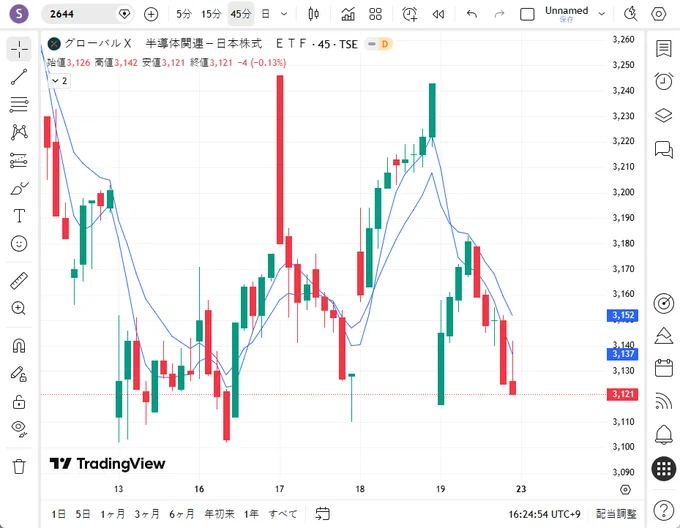
Task: Select the pattern drawing tool
Action: [x=19, y=132]
